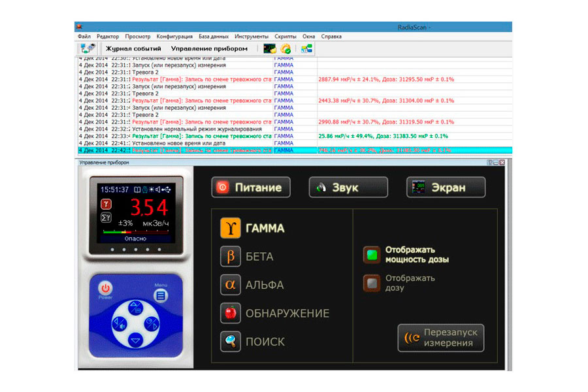Click the device connection toolbar icon
Viewport: 588px width, 392px height.
pyautogui.click(x=88, y=48)
